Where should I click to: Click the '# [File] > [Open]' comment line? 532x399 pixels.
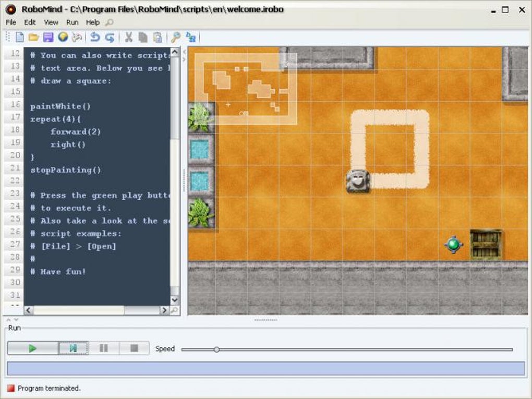coord(74,246)
